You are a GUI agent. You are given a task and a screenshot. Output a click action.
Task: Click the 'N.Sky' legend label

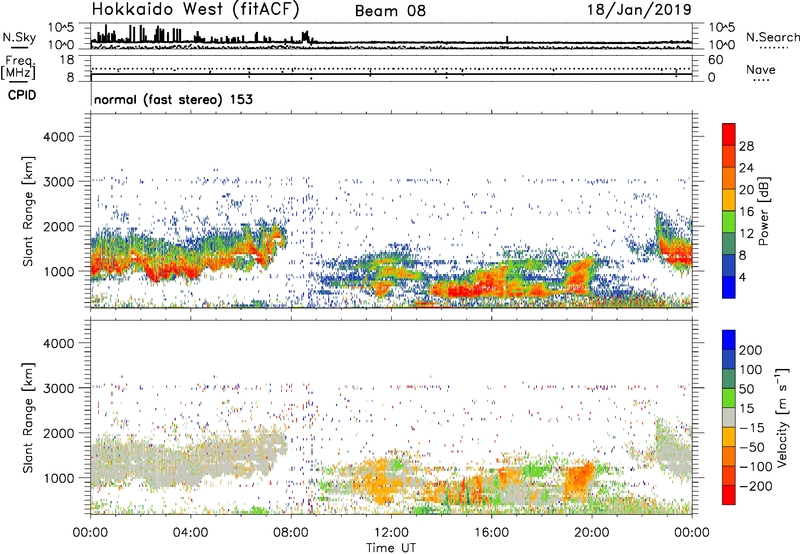tap(19, 37)
